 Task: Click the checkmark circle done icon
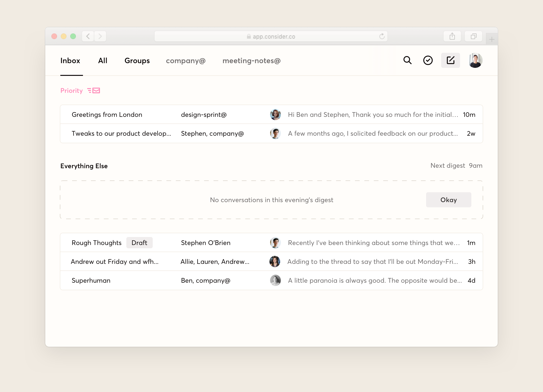point(428,60)
